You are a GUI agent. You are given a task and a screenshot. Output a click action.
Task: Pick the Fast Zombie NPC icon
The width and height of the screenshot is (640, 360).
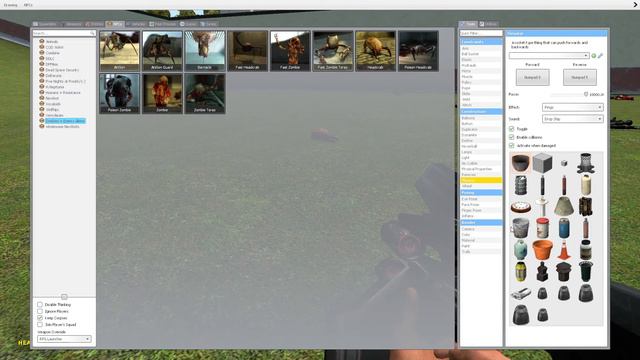(x=290, y=51)
